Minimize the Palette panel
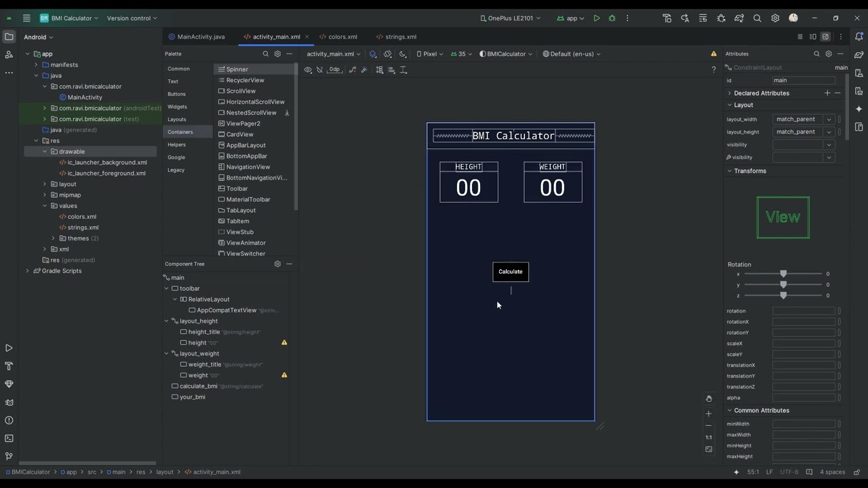The height and width of the screenshot is (488, 868). [x=290, y=54]
